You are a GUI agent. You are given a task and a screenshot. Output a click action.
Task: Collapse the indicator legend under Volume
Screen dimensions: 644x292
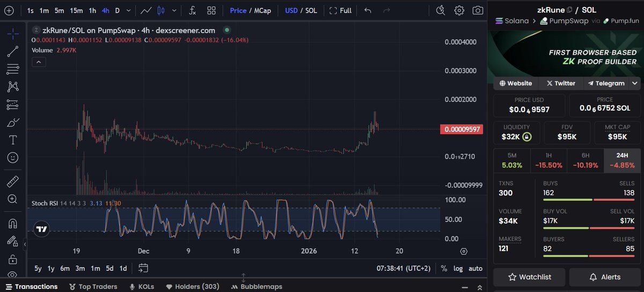coord(39,62)
